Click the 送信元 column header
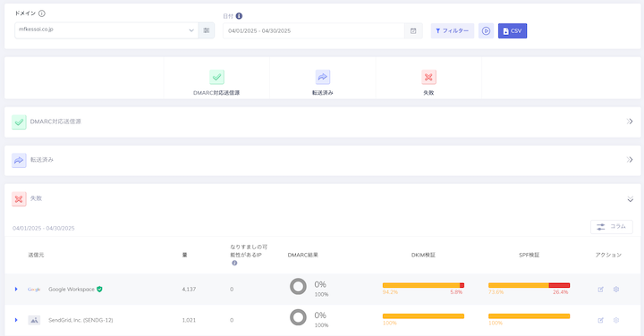Viewport: 644px width, 336px height. (36, 256)
